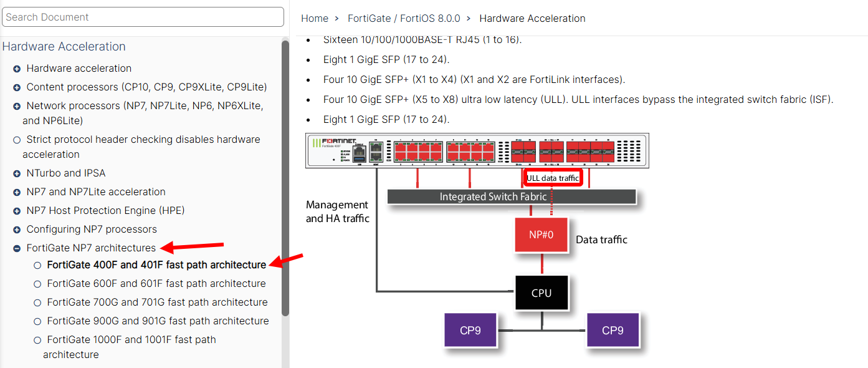The height and width of the screenshot is (368, 868).
Task: Expand NP7 Host Protection Engine node
Action: [x=17, y=211]
